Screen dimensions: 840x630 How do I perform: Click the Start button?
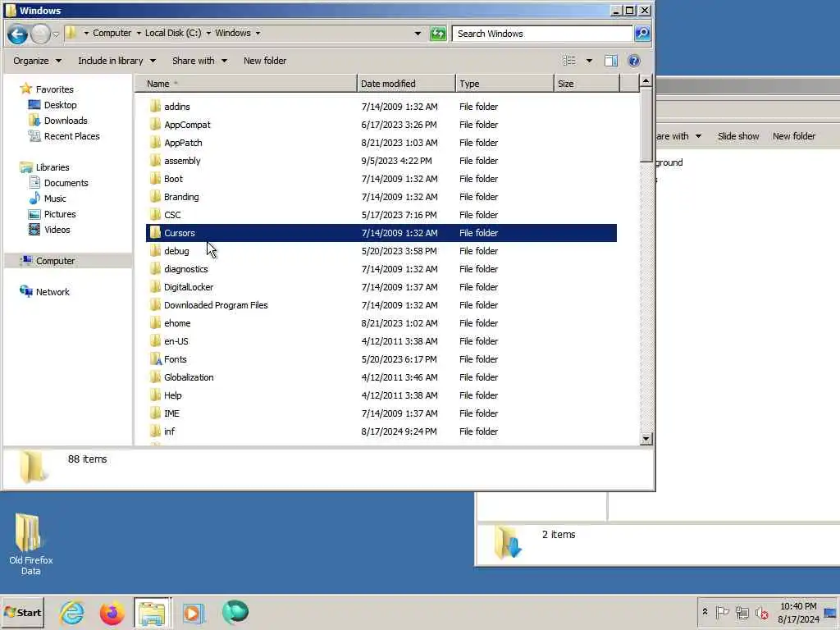pyautogui.click(x=22, y=612)
